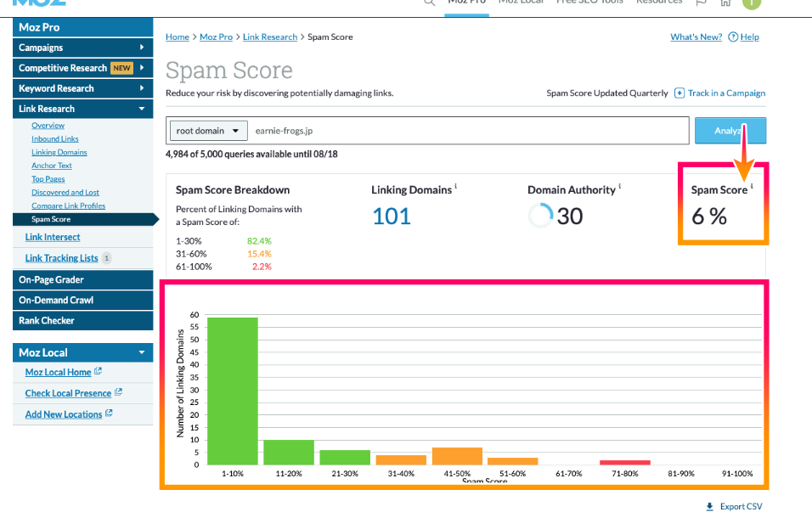Screen dimensions: 812x529
Task: Open On-Demand Crawl in the sidebar
Action: coord(83,300)
